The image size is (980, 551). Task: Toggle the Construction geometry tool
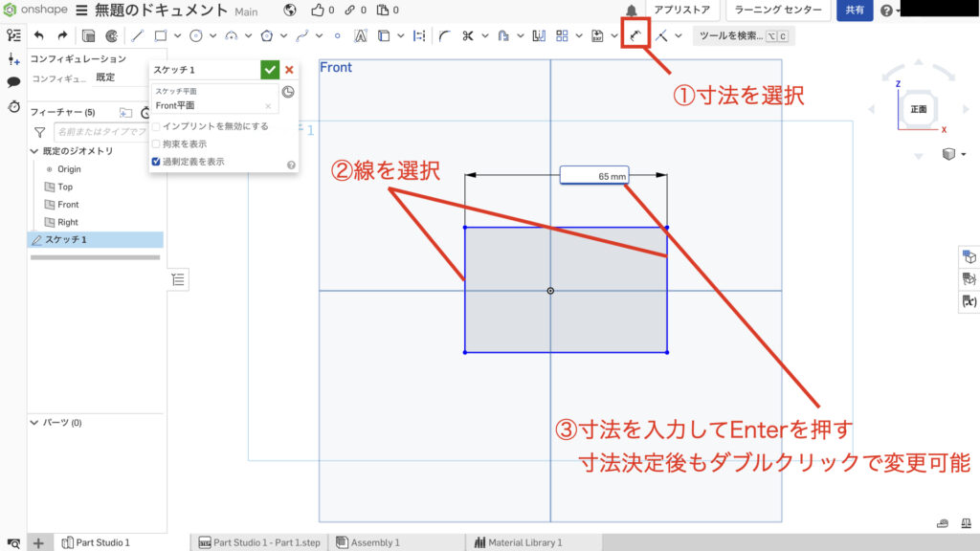419,35
